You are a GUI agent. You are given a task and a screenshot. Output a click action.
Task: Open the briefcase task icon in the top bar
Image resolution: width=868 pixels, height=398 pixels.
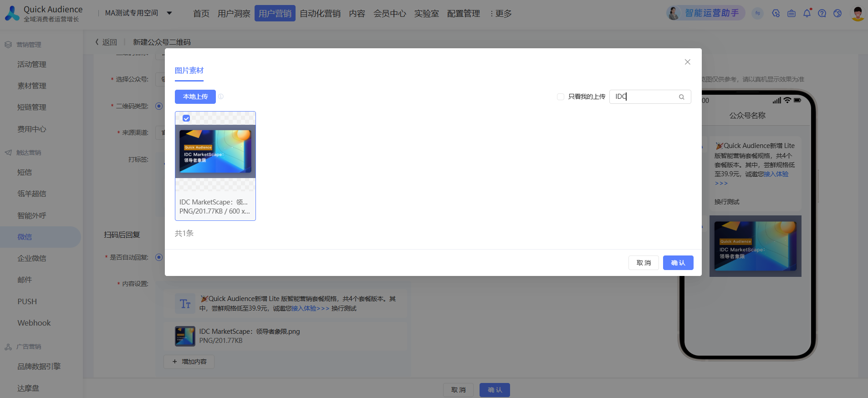coord(791,13)
